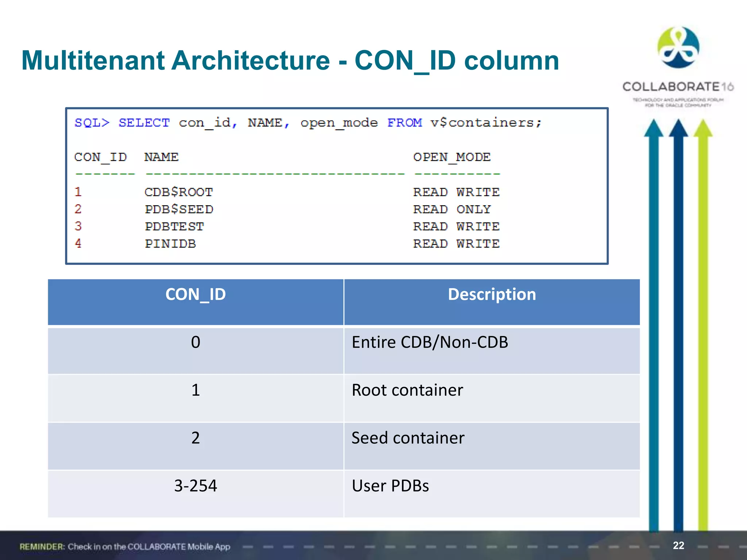Select the SQL SELECT query line

point(308,123)
